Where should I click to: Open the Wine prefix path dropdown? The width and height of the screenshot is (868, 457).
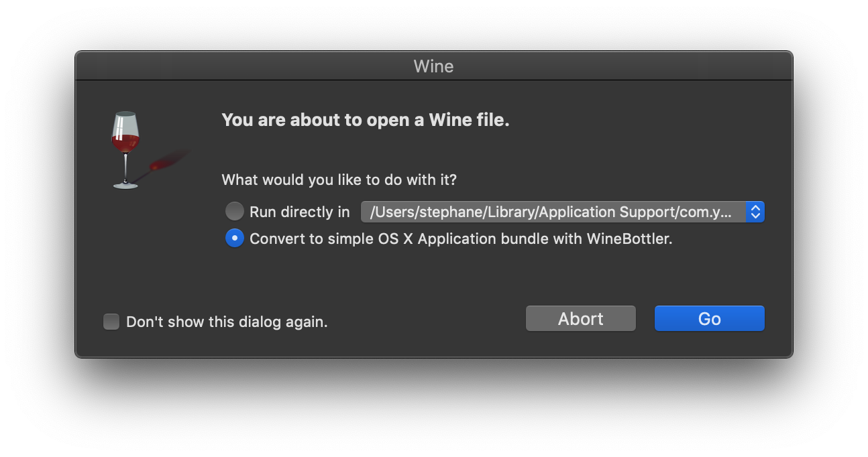coord(553,212)
